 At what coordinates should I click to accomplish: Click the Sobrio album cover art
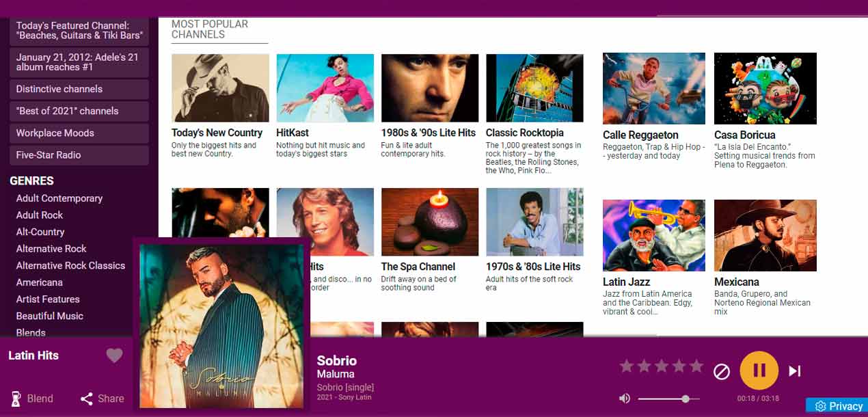coord(221,326)
